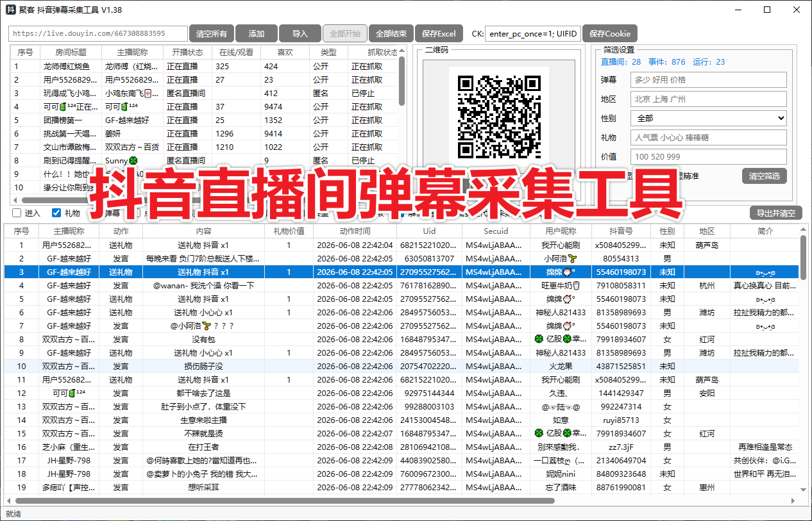Select room row 团播榜第一
The image size is (812, 521).
(x=204, y=120)
